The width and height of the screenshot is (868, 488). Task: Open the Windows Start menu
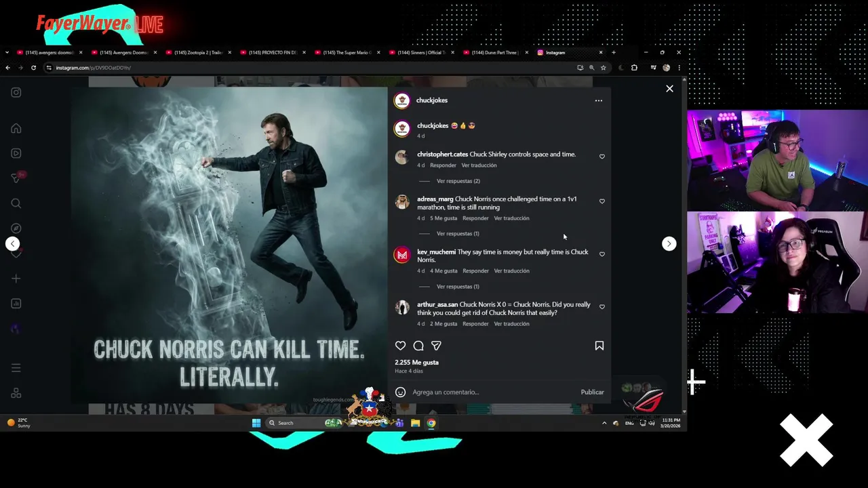pyautogui.click(x=256, y=423)
